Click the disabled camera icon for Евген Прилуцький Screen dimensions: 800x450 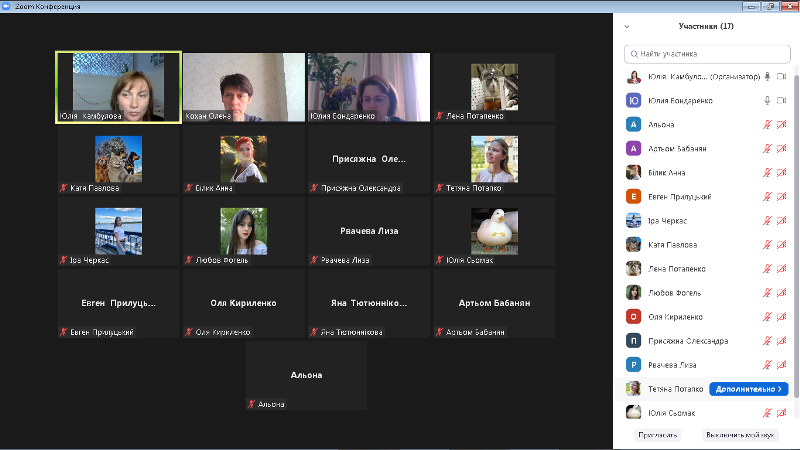[781, 196]
